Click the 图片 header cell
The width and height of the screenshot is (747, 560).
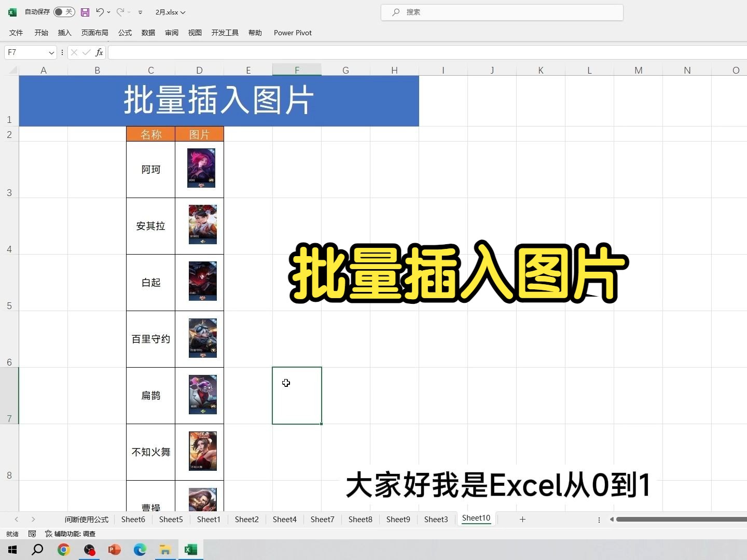click(x=199, y=134)
